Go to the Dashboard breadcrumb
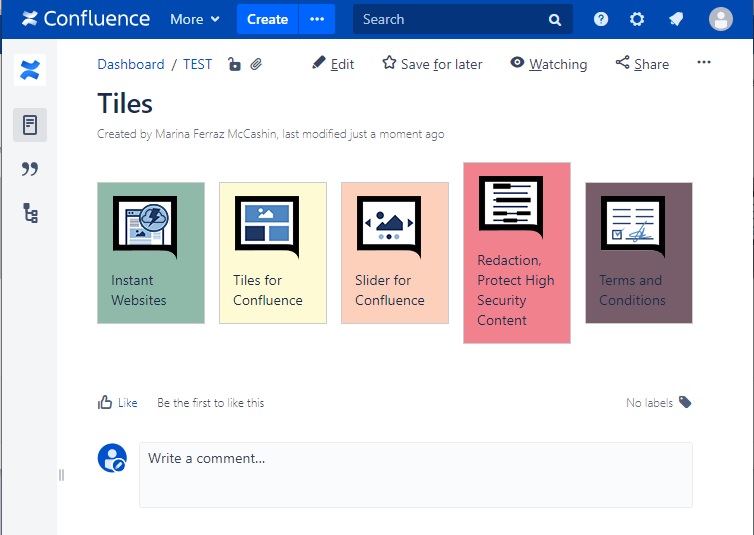 (x=130, y=64)
